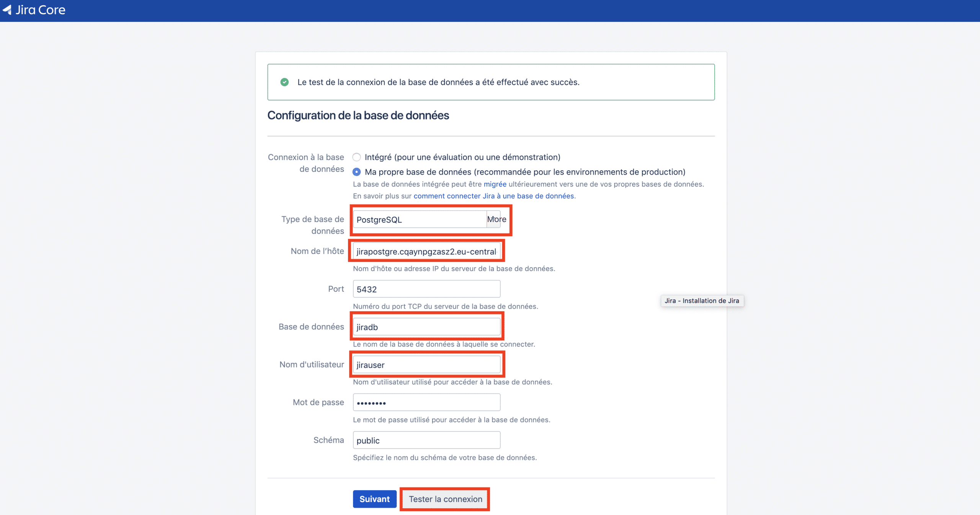Image resolution: width=980 pixels, height=515 pixels.
Task: Click Tester la connexion button
Action: pos(445,499)
